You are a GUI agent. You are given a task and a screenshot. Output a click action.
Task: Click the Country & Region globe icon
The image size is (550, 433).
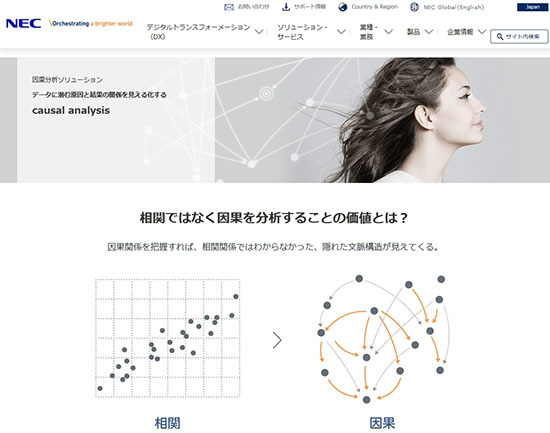(x=343, y=7)
